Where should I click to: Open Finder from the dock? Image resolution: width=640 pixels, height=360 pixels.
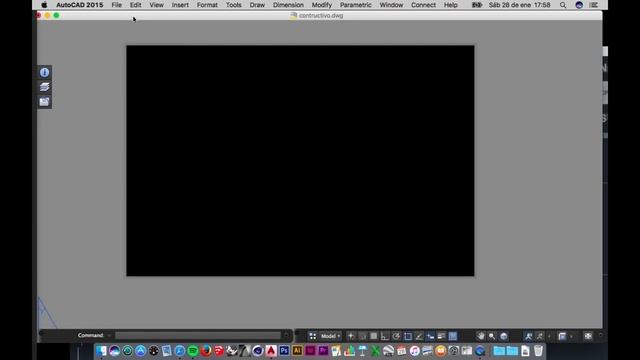coord(101,351)
